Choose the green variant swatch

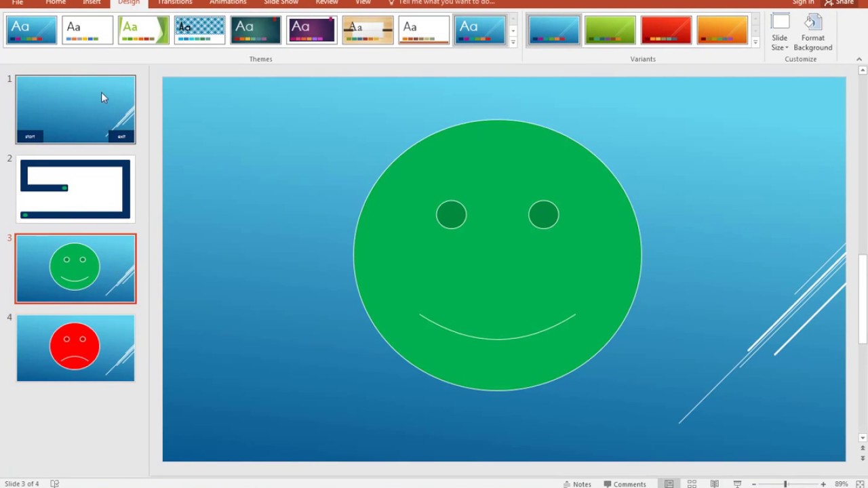[610, 30]
